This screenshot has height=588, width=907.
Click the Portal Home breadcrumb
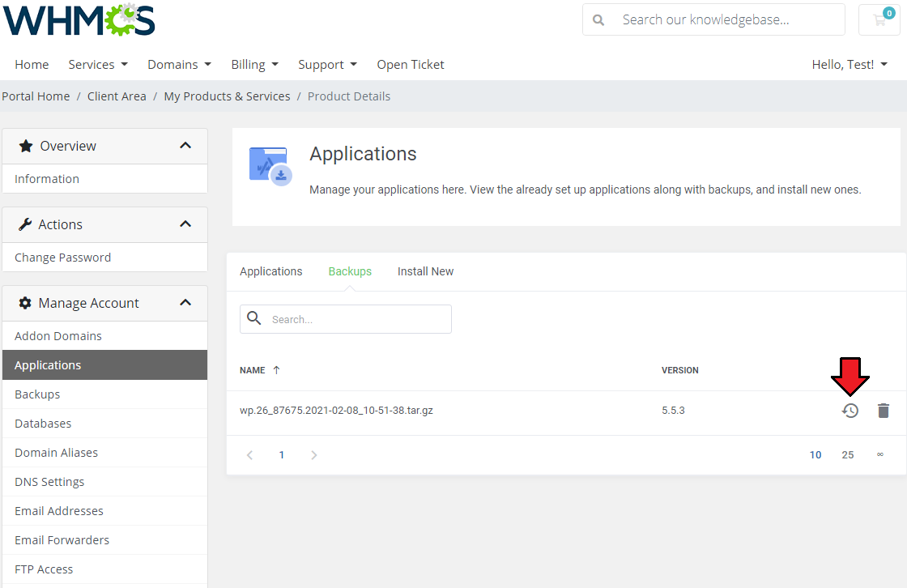point(36,96)
